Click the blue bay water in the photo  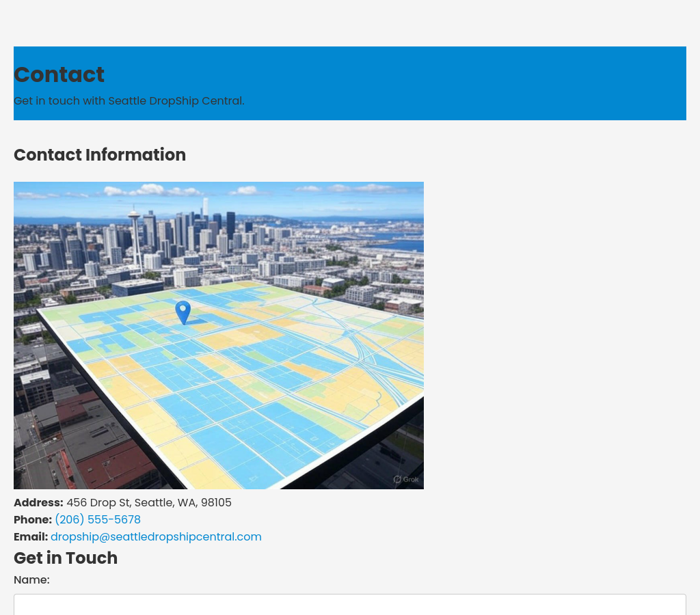pyautogui.click(x=403, y=243)
